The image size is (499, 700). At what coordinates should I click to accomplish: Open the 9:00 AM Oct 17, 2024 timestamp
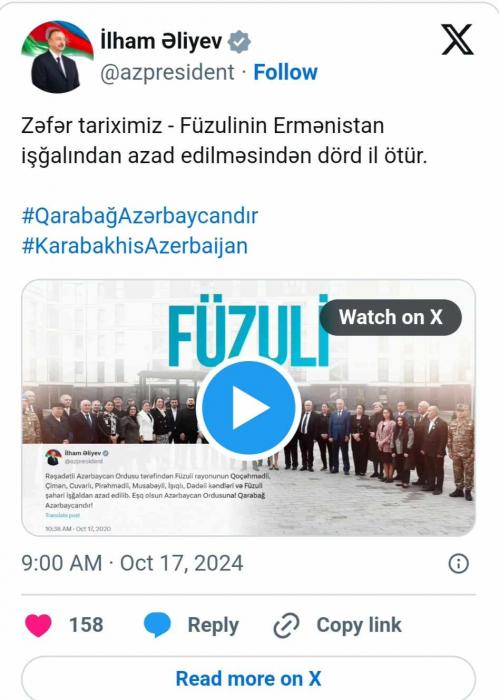point(133,563)
